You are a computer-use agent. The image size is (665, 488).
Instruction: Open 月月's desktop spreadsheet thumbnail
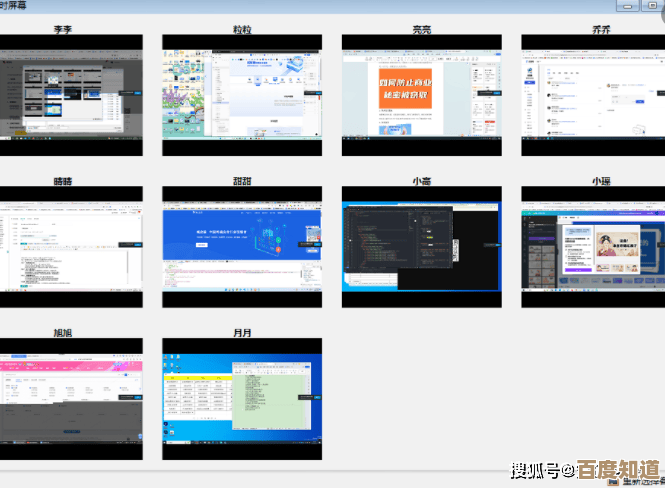point(242,398)
